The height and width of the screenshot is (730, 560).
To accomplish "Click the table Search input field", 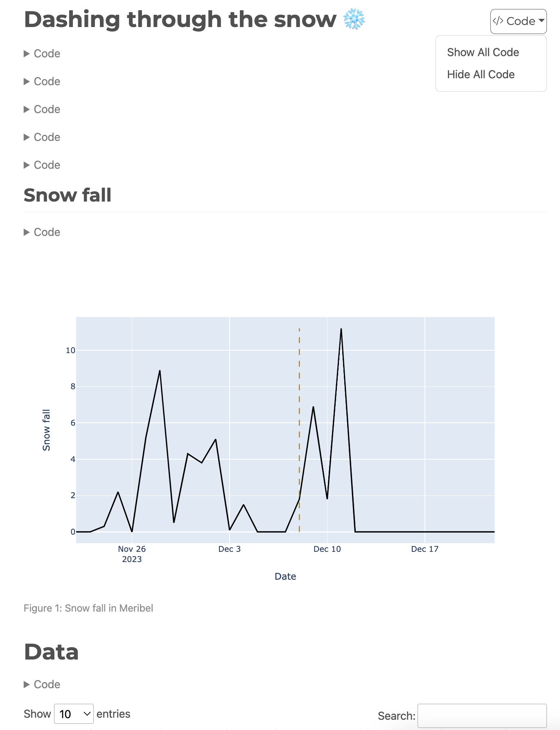I will click(482, 716).
